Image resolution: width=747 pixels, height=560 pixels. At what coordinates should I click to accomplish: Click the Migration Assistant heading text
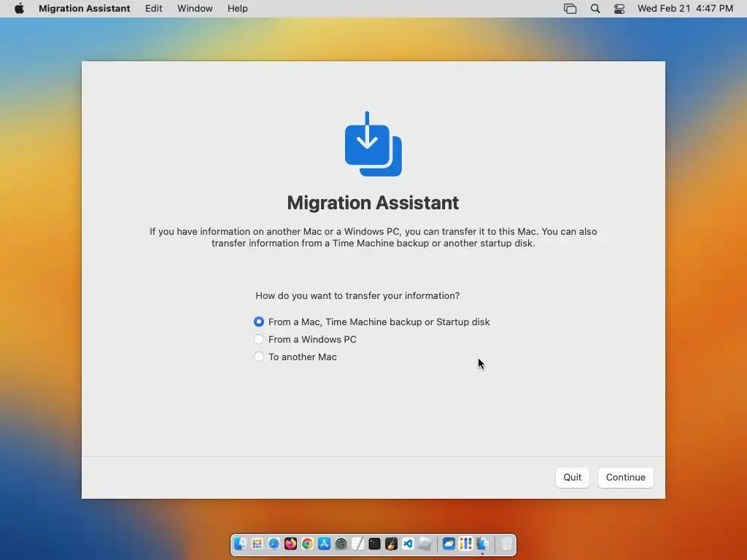click(x=373, y=203)
